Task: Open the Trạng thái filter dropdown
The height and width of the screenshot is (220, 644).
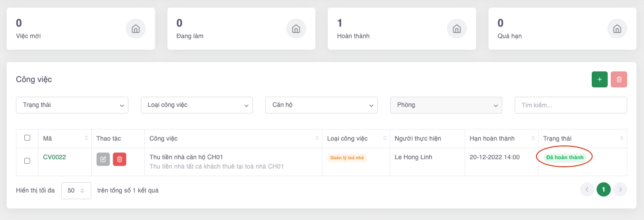Action: tap(72, 105)
